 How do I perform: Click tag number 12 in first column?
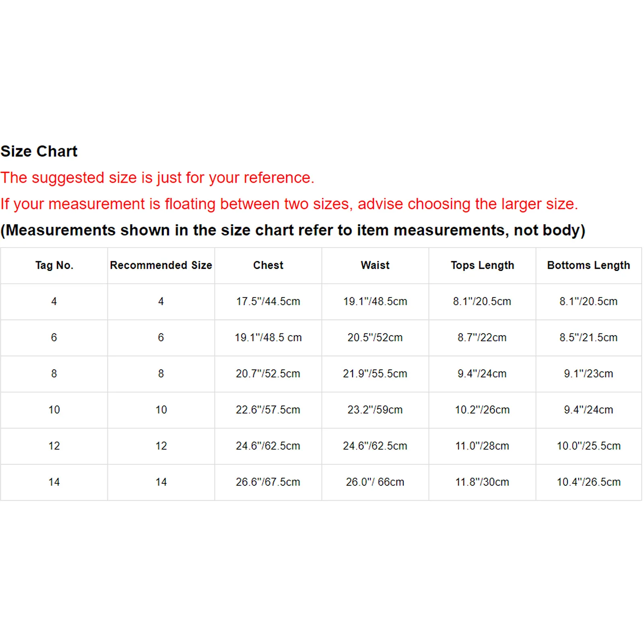pos(54,446)
